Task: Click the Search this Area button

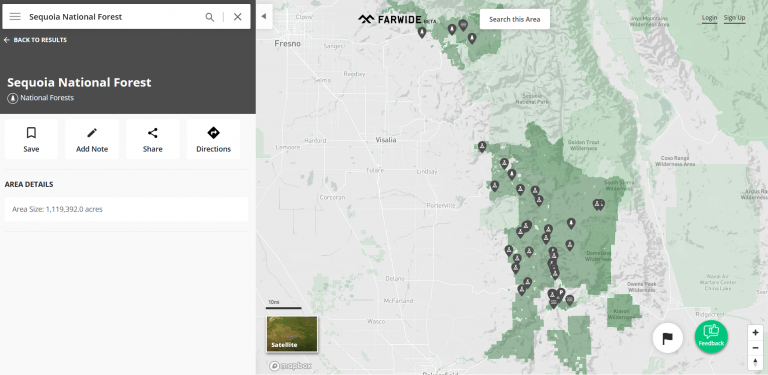Action: click(515, 19)
